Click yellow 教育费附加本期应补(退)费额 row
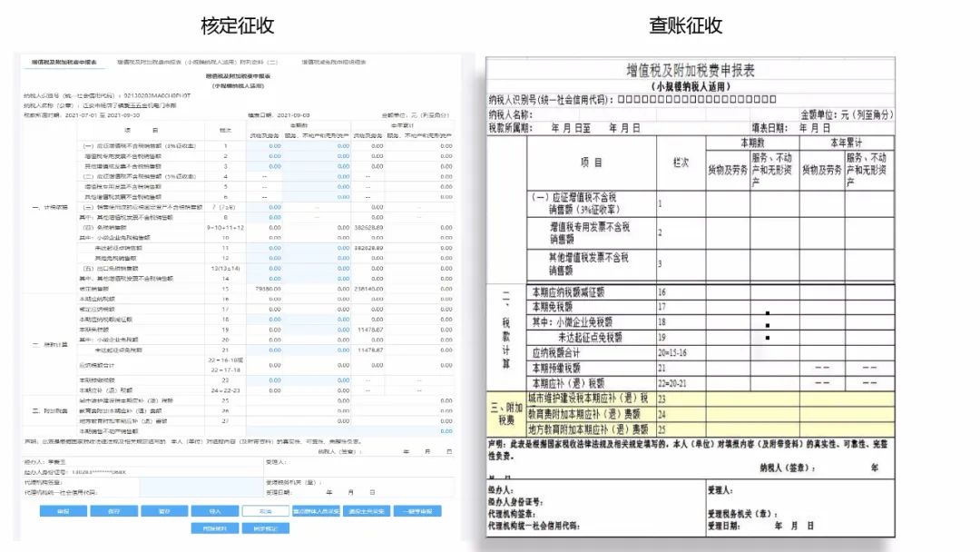The height and width of the screenshot is (552, 980). tap(710, 414)
